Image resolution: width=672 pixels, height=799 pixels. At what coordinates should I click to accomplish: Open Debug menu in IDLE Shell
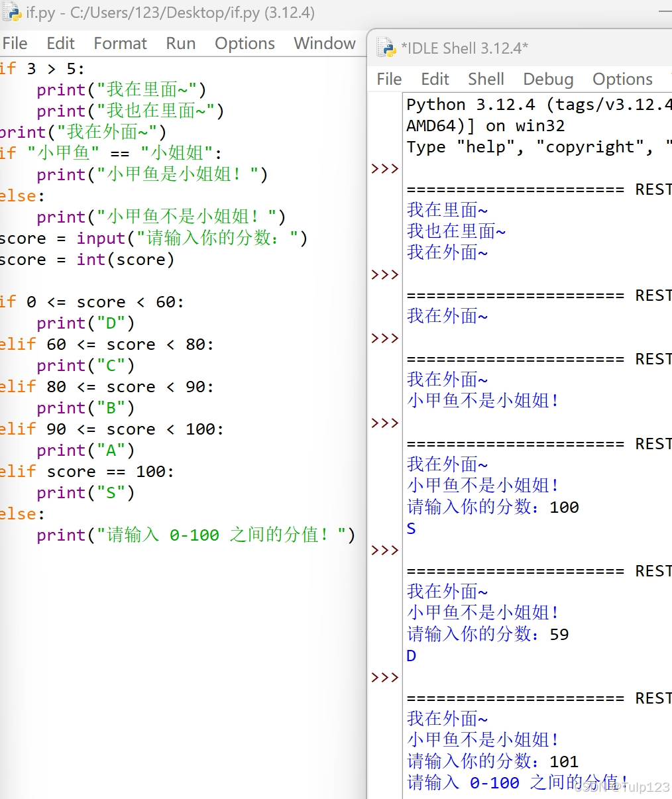click(x=548, y=80)
